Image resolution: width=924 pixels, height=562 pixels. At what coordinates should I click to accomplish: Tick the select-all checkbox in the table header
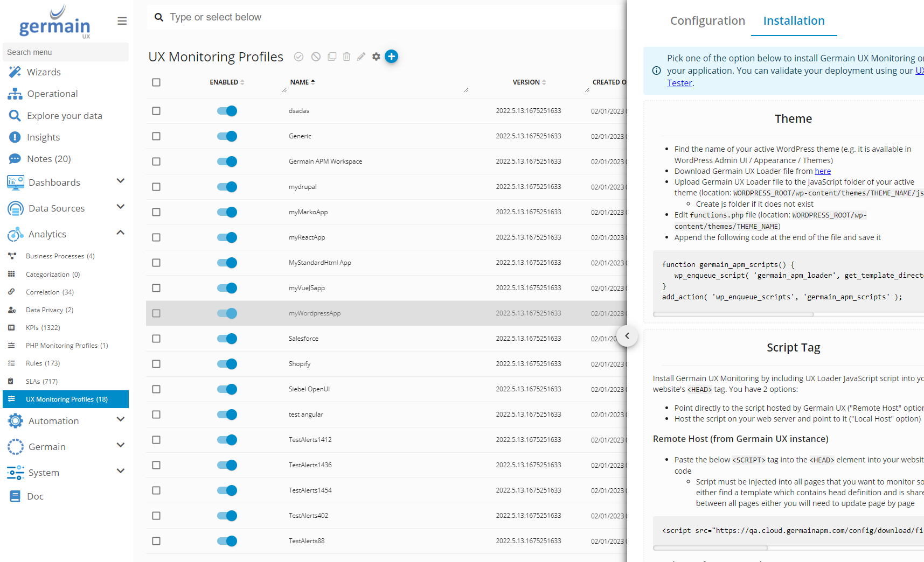point(156,82)
